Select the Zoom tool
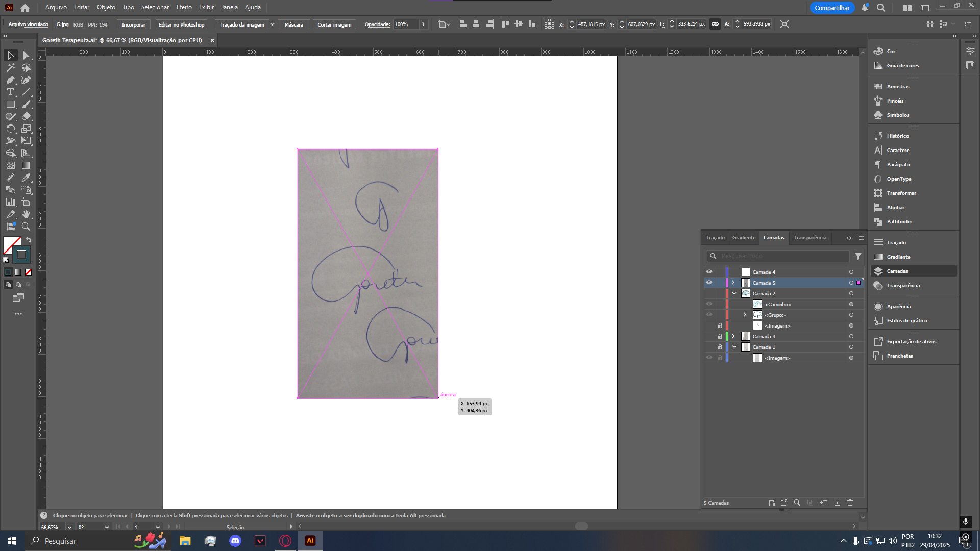Viewport: 980px width, 551px height. pyautogui.click(x=26, y=227)
